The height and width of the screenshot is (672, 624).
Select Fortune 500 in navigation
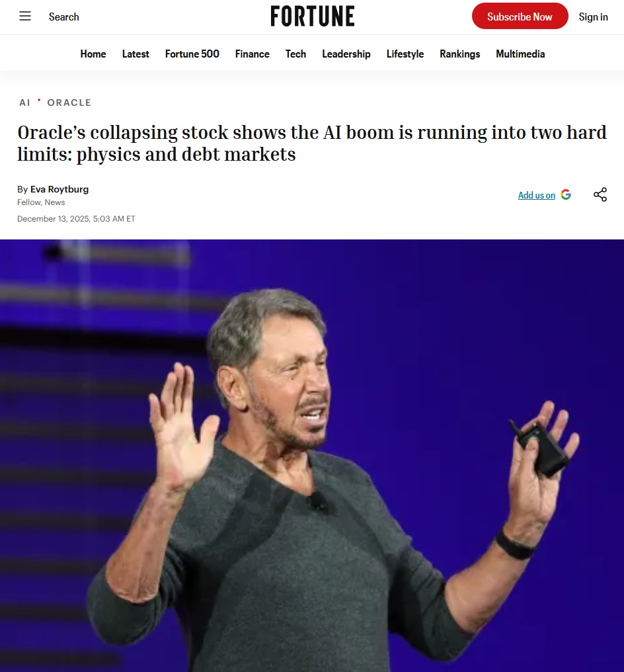tap(192, 54)
